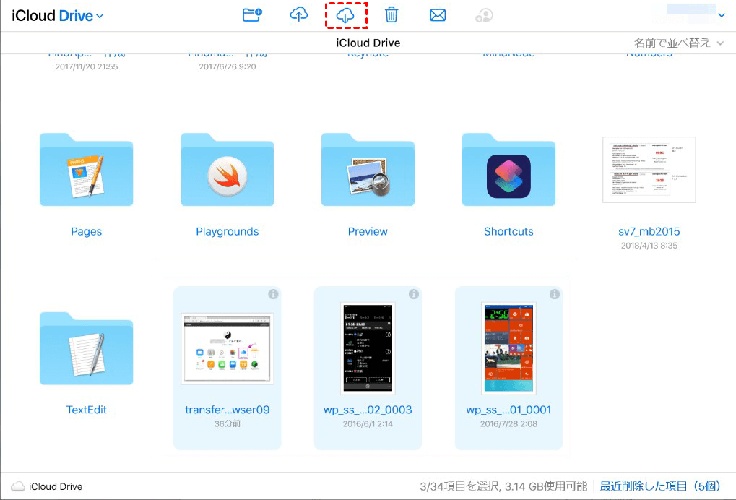Screen dimensions: 736x500
Task: Open the sort by name dropdown
Action: 678,43
